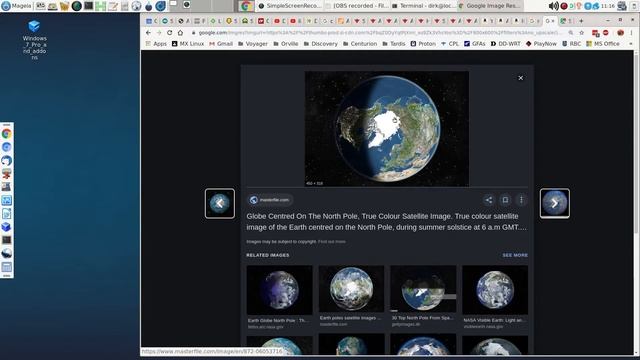
Task: Launch Thunderbird from the left dock
Action: click(x=7, y=160)
